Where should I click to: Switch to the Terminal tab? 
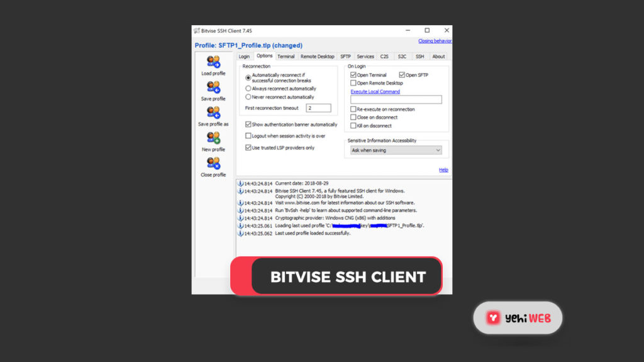pyautogui.click(x=286, y=57)
